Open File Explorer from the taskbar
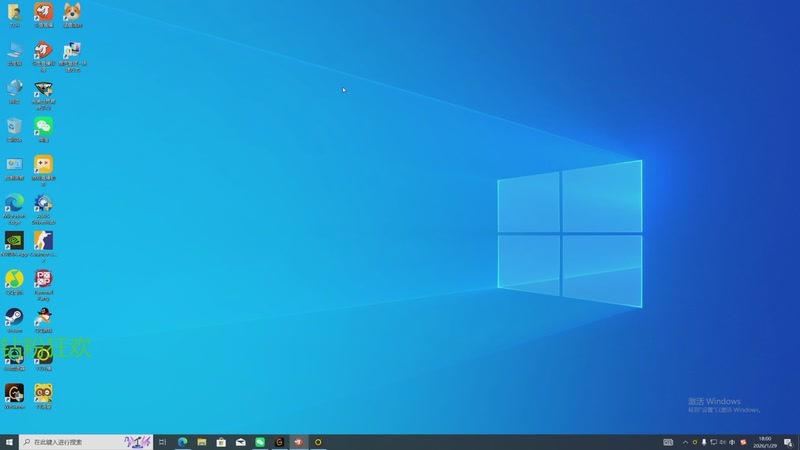Viewport: 800px width, 450px height. point(202,442)
